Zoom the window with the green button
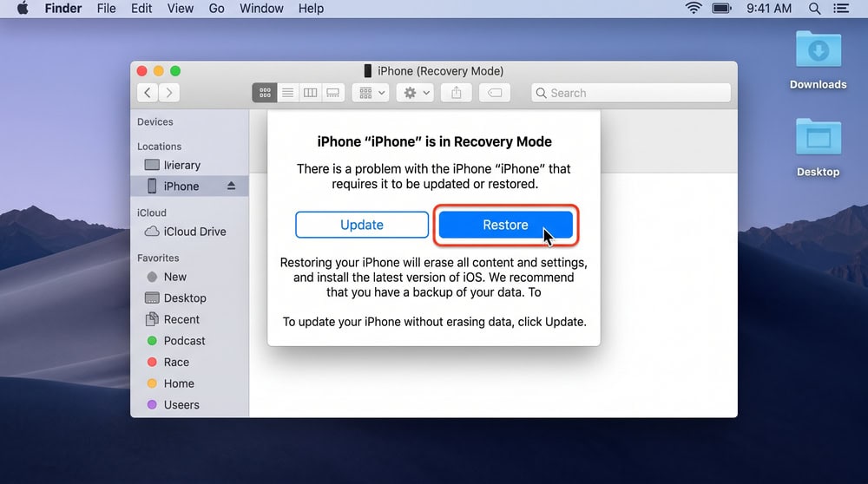Screen dimensions: 868x484 click(175, 71)
